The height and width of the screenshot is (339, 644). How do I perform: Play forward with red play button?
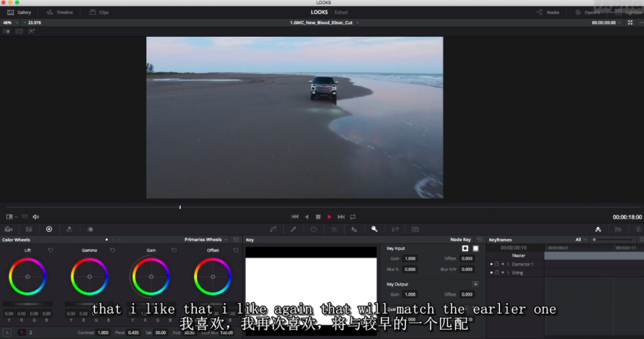click(330, 217)
